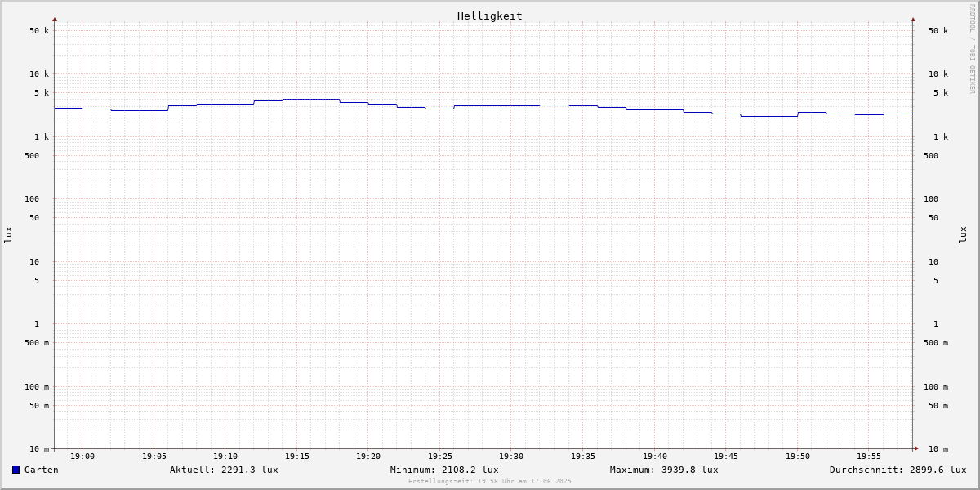This screenshot has height=490, width=980.
Task: Click the 50 m label on right axis
Action: [938, 406]
